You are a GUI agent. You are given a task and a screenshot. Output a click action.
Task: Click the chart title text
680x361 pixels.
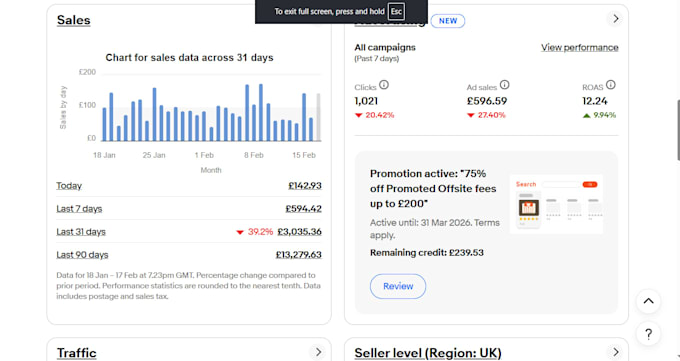click(190, 58)
